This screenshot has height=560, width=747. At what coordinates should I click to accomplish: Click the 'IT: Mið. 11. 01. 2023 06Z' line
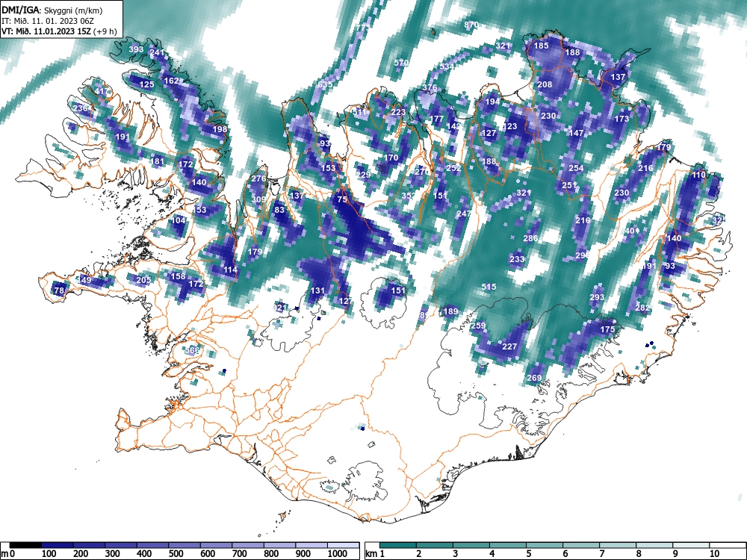pos(48,21)
